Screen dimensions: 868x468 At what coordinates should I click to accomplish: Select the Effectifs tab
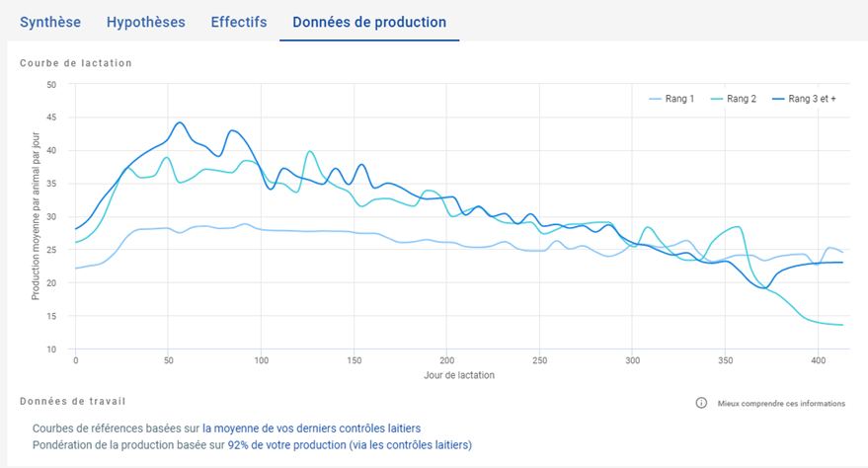coord(239,22)
